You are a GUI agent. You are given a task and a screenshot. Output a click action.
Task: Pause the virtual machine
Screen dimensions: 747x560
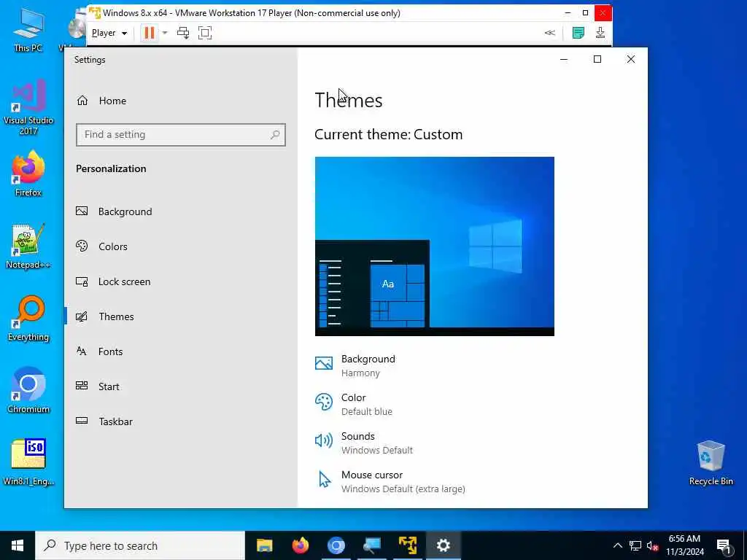click(149, 33)
